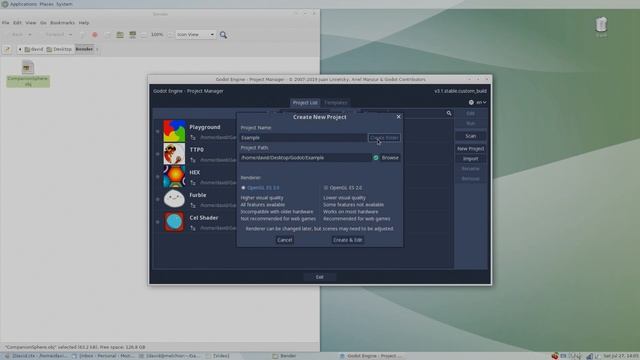Screen dimensions: 640x360
Task: Click the folder icon under HEX title
Action: [193, 183]
